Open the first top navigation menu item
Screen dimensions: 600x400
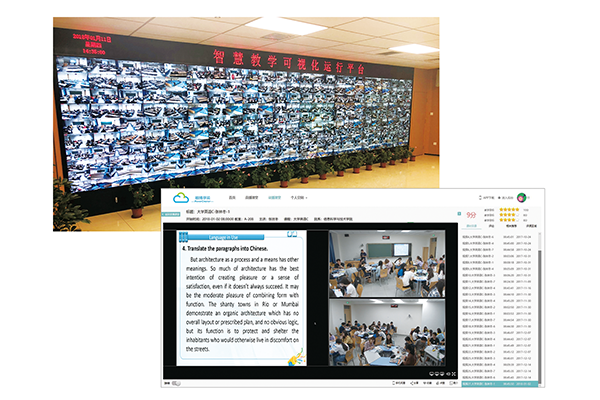tap(232, 198)
